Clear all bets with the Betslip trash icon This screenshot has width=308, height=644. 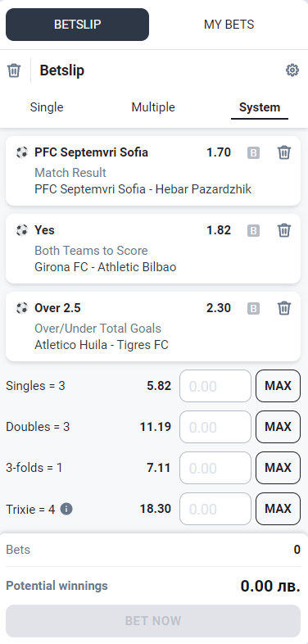tap(14, 70)
